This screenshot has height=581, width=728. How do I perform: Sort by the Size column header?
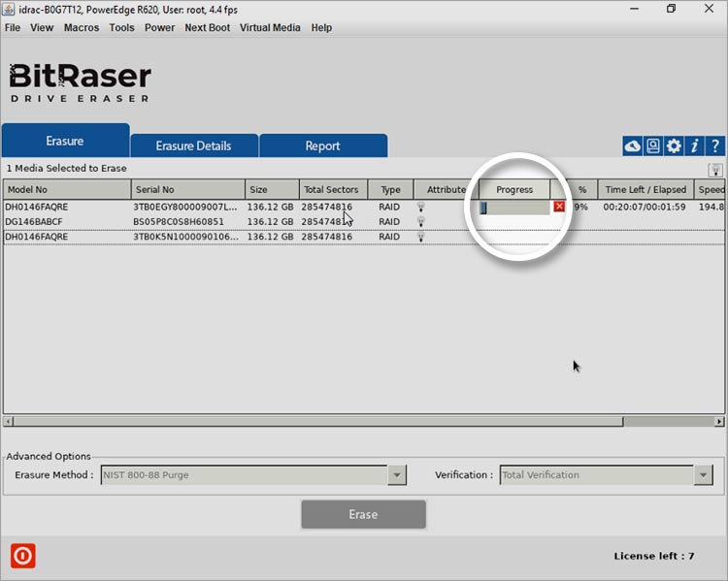click(272, 189)
